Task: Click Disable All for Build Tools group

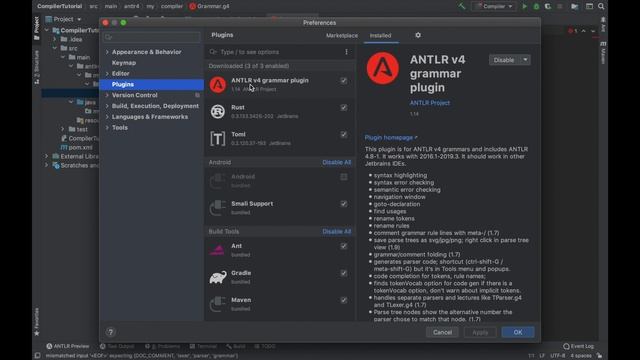Action: coord(336,231)
